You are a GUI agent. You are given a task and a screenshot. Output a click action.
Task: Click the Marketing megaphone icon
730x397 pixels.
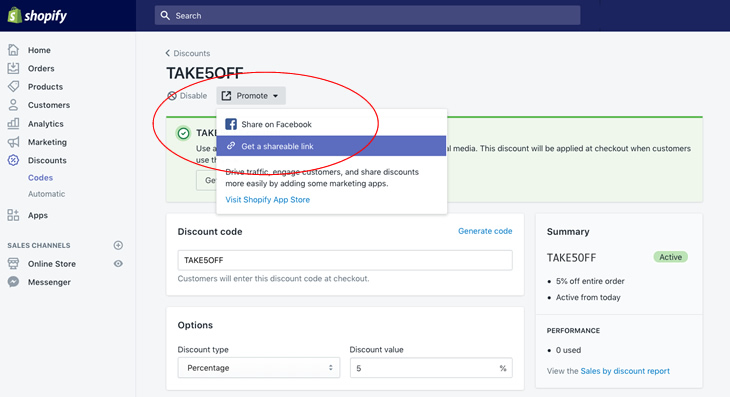point(14,142)
